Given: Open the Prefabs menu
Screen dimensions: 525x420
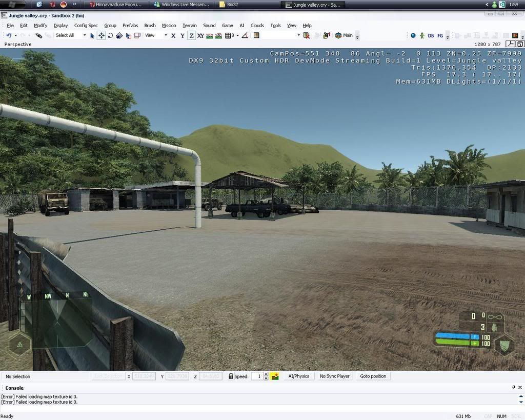Looking at the screenshot, I should pos(130,26).
